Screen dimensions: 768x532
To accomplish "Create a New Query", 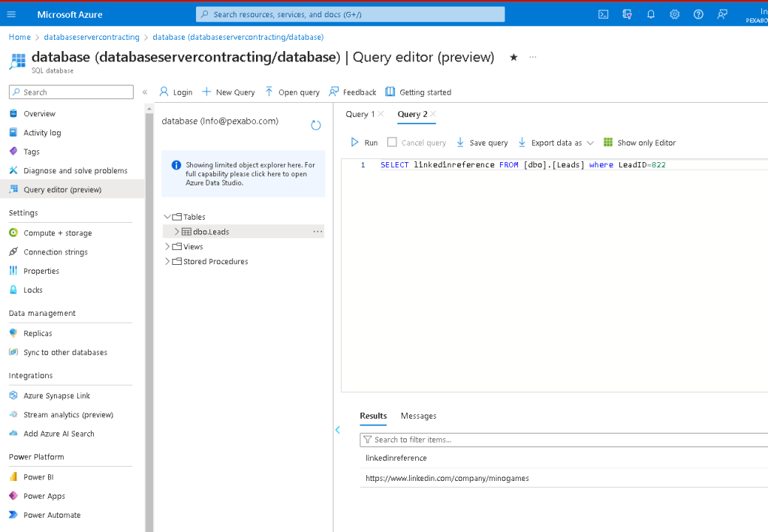I will 228,92.
